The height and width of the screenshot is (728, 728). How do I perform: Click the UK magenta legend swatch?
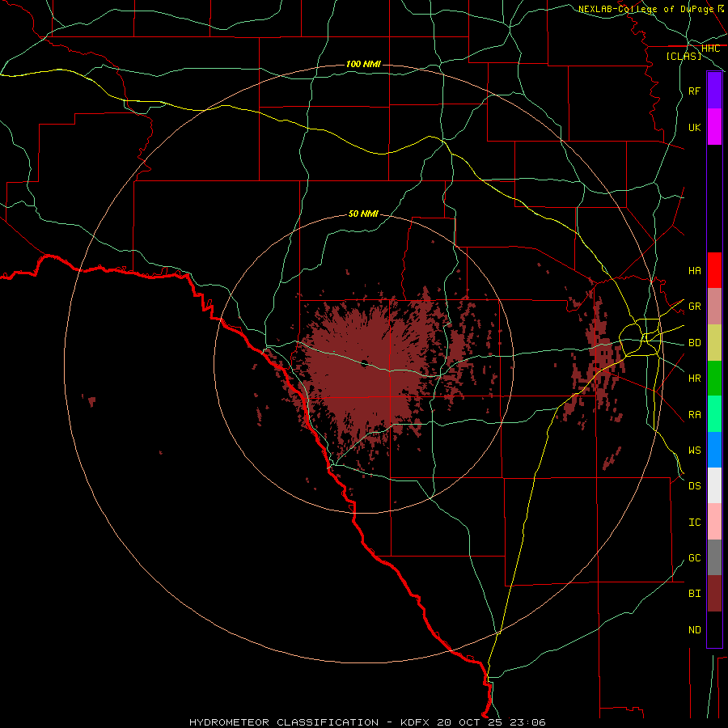714,127
